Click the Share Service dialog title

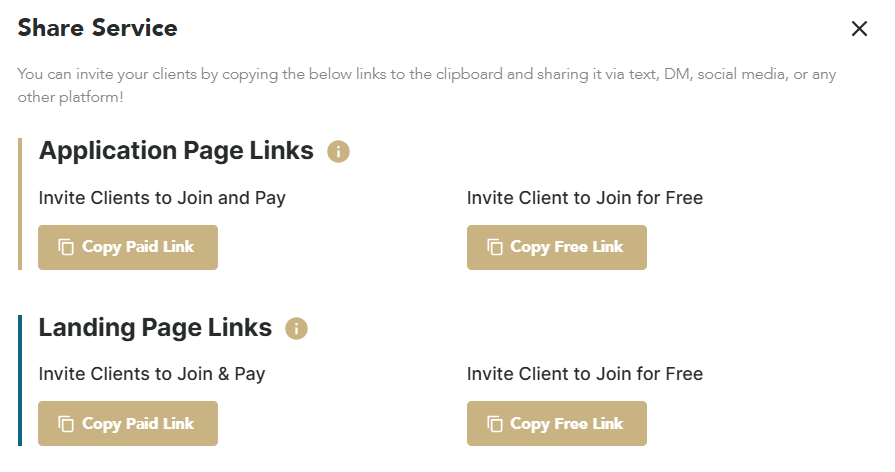tap(98, 28)
